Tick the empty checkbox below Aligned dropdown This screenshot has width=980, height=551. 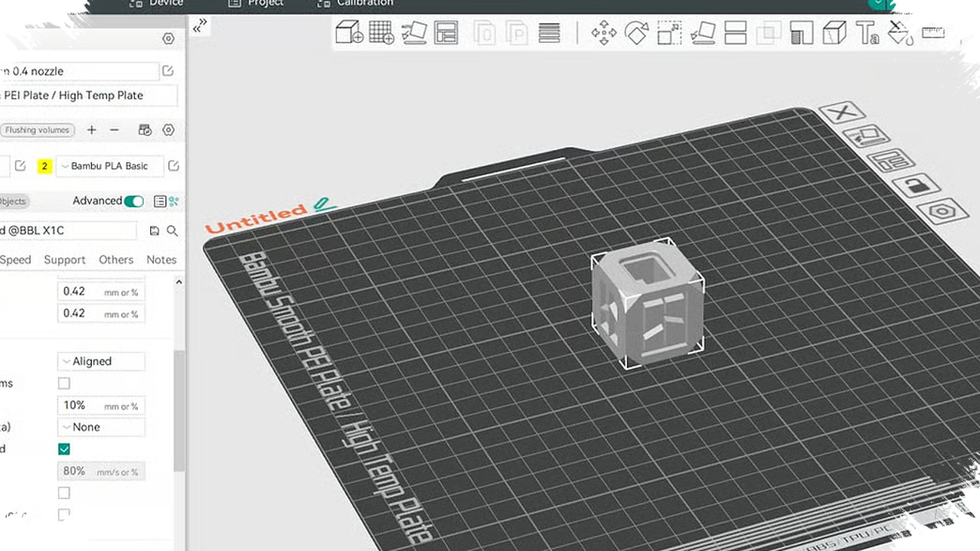point(64,383)
